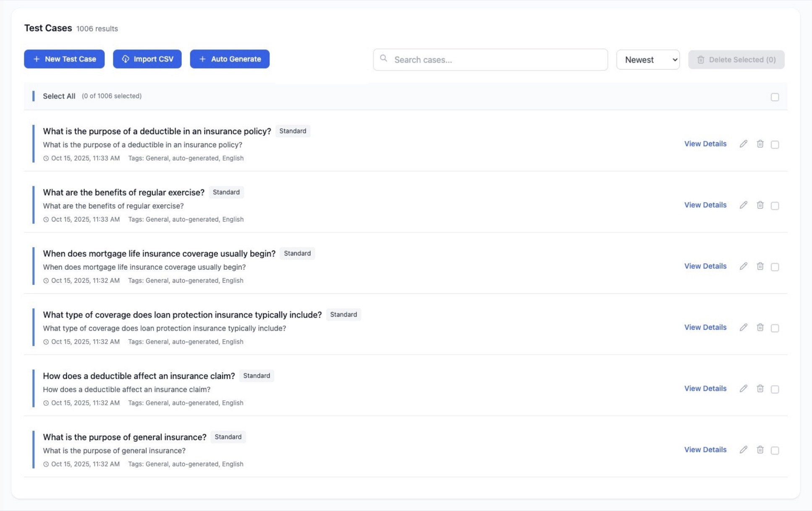Open View Details for regular exercise case
The height and width of the screenshot is (511, 812).
click(x=705, y=205)
